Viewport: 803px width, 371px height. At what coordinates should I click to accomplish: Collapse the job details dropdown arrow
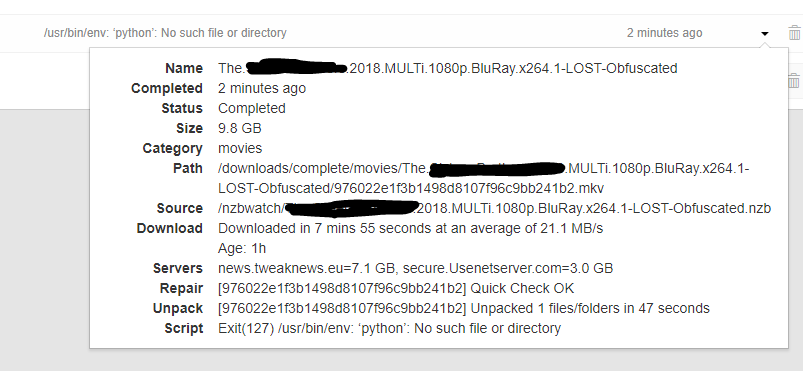coord(765,33)
